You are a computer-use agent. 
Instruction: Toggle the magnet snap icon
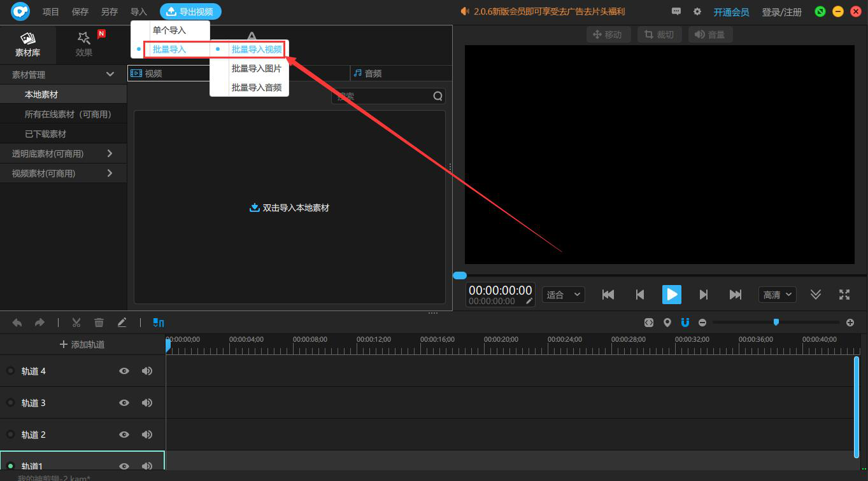coord(685,323)
